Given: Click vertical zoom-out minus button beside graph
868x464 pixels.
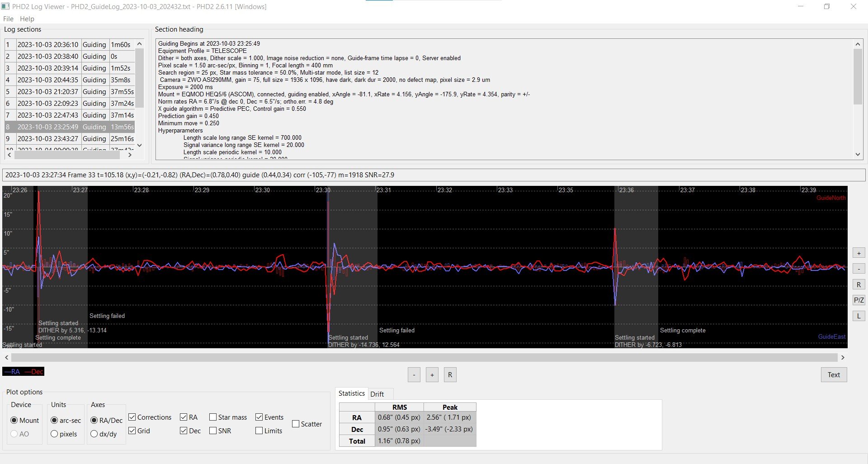Looking at the screenshot, I should point(859,269).
